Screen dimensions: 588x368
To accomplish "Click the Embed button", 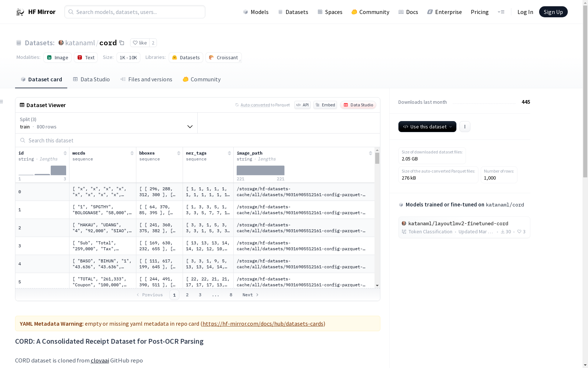I will (x=325, y=105).
